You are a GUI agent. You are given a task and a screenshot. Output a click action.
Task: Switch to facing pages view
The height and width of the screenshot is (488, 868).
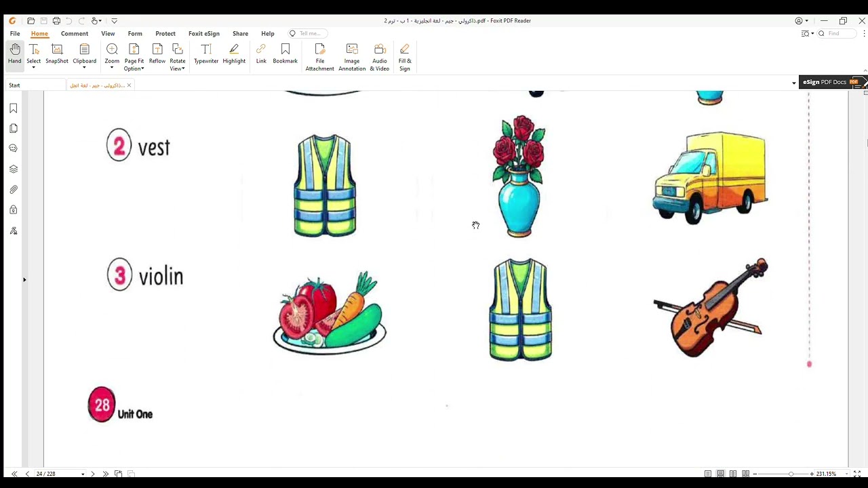(x=733, y=474)
